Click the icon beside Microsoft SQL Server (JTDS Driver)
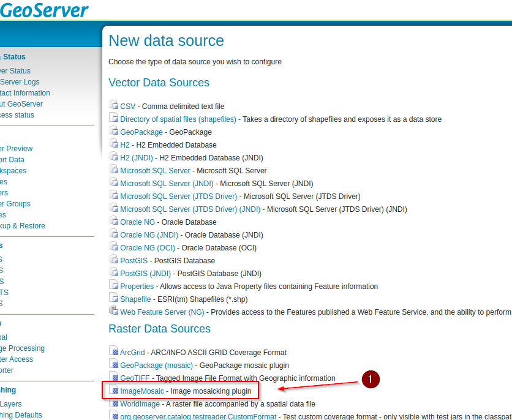The image size is (512, 420). point(114,195)
